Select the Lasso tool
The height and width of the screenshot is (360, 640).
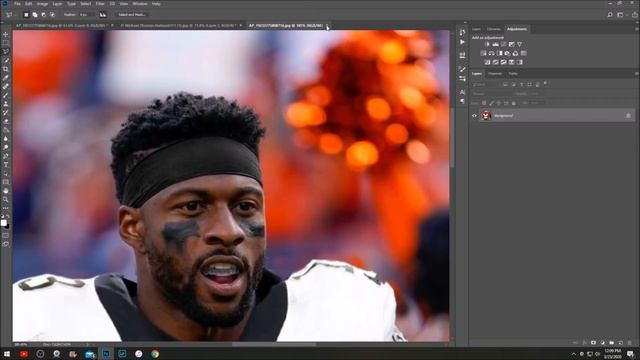(x=6, y=51)
